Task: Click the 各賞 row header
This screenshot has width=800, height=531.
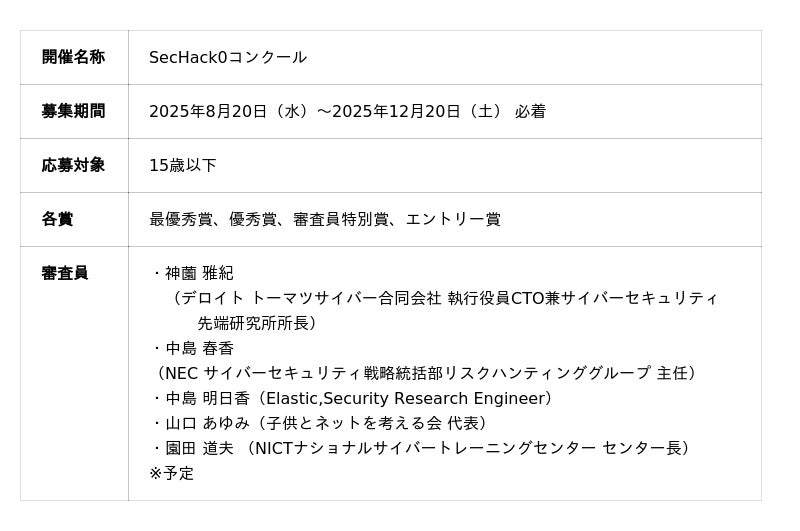Action: point(57,219)
